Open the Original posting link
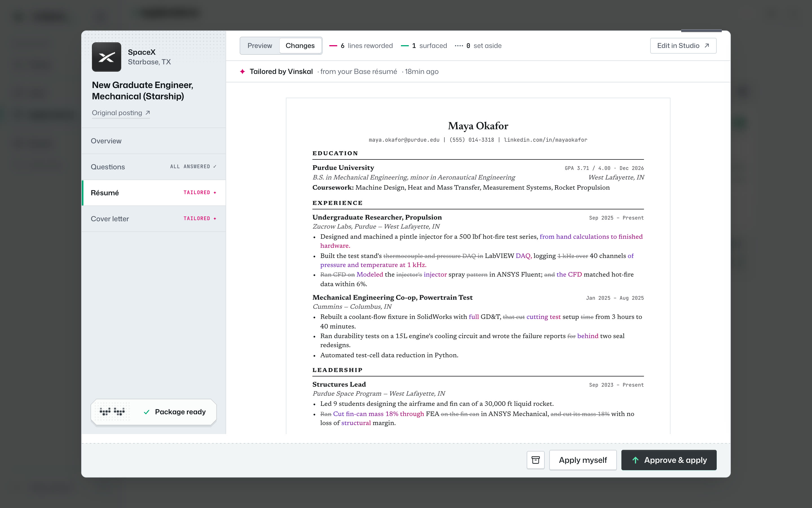The image size is (812, 508). pyautogui.click(x=121, y=113)
